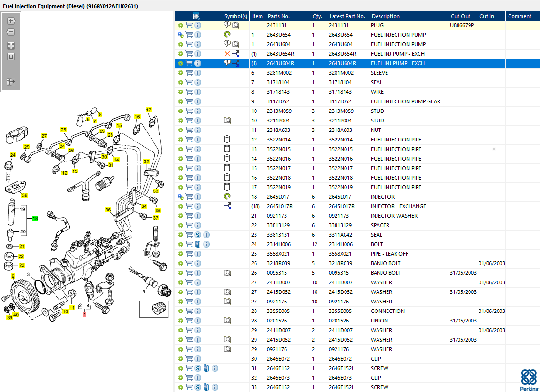Click magnifier symbol on UNION 0201526 row
This screenshot has height=392, width=540.
227,321
